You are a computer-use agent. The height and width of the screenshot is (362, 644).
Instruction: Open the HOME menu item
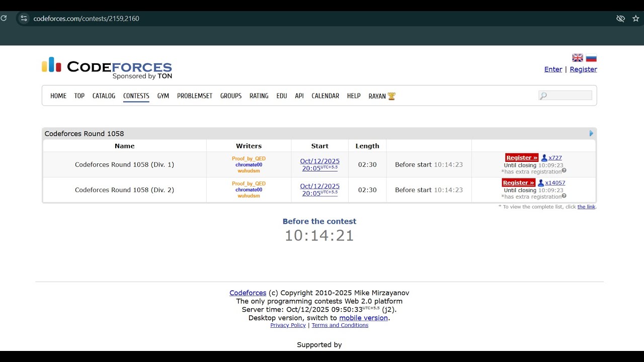[x=58, y=96]
